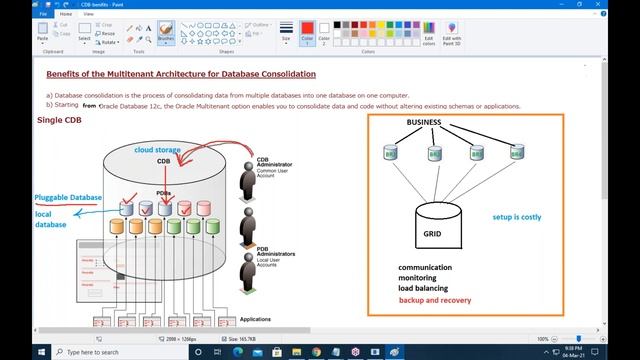
Task: Select the Eraser tool
Action: [130, 39]
